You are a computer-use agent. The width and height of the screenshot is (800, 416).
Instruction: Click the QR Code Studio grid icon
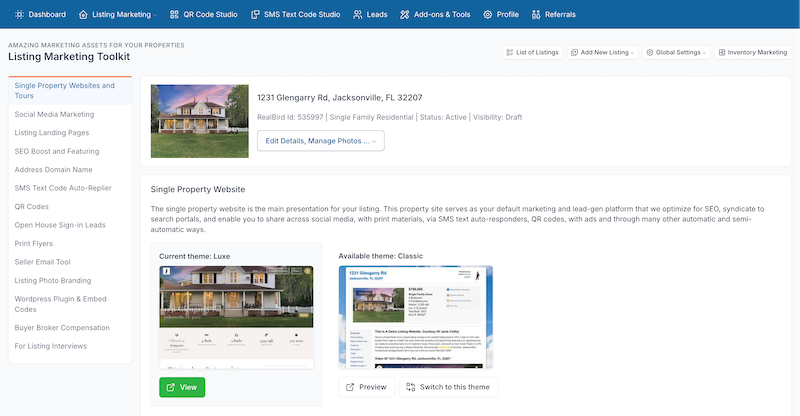click(174, 14)
